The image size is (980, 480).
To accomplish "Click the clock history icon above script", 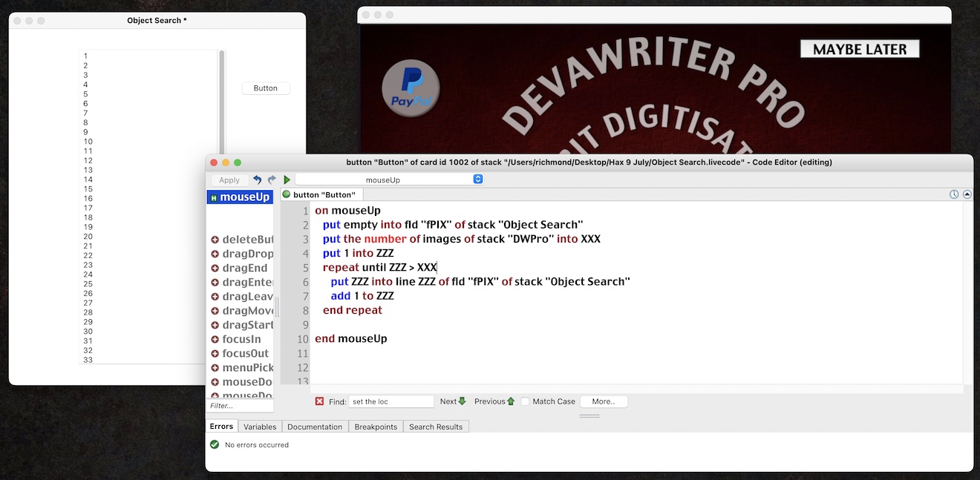I will click(x=954, y=194).
